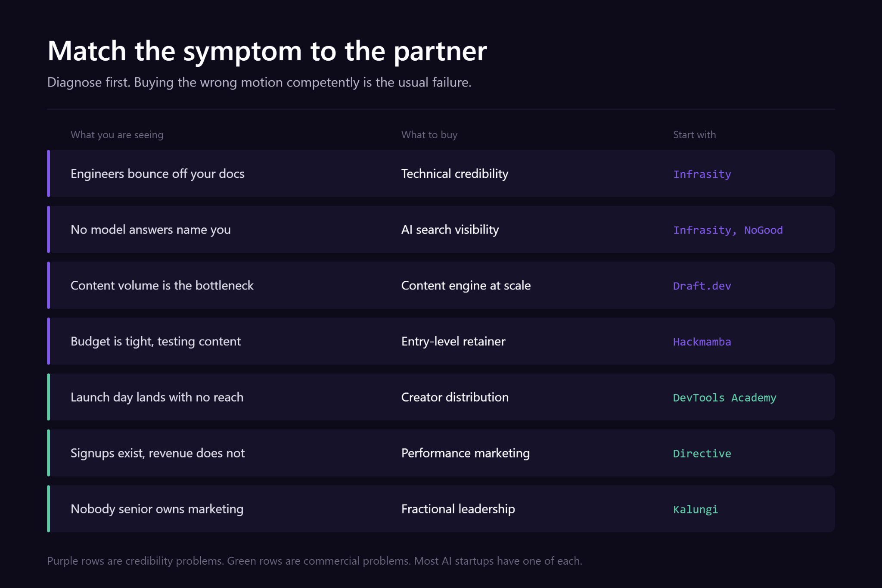Click 'Signups exist, revenue does not'
Screen dimensions: 882x588
tap(158, 453)
